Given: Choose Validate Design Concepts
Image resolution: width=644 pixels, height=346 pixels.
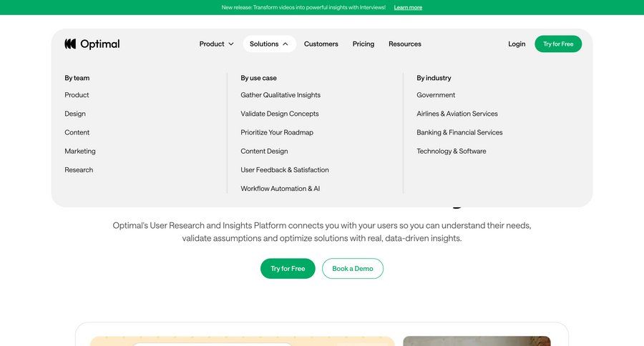Looking at the screenshot, I should coord(280,114).
